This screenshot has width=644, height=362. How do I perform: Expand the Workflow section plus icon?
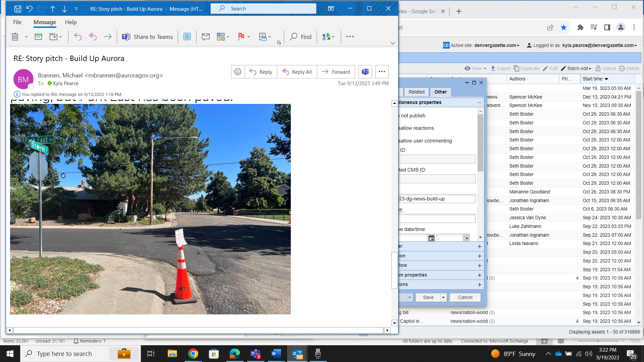[x=479, y=265]
